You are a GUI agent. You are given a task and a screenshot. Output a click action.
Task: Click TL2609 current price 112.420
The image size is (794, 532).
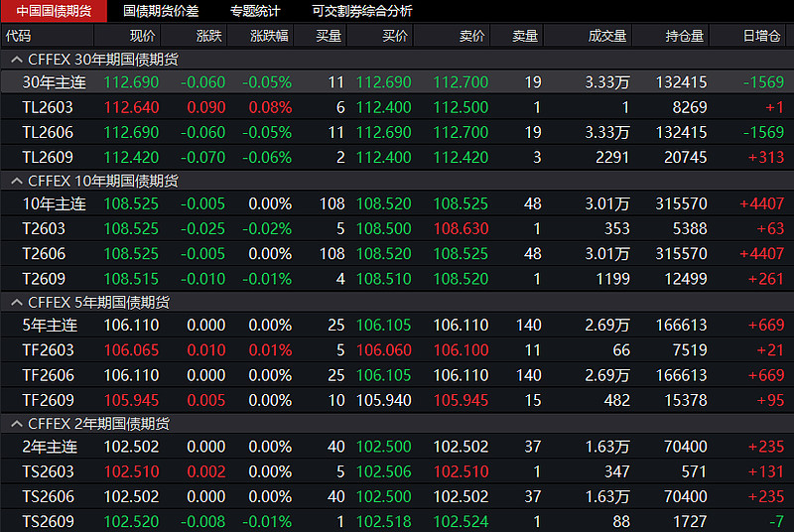tap(131, 158)
